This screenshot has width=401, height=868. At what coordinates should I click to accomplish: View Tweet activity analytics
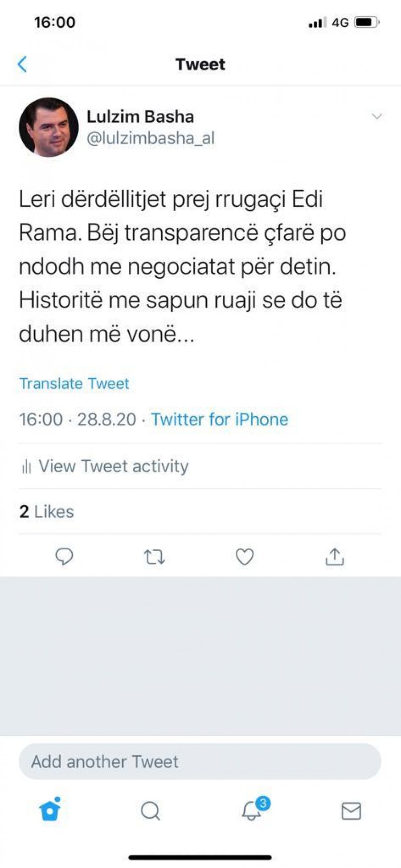pos(113,467)
